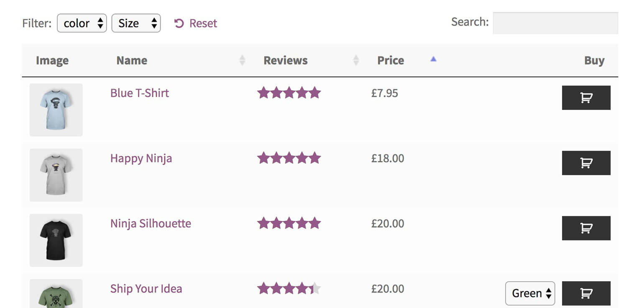Click the Happy Ninja product name
Image resolution: width=644 pixels, height=308 pixels.
141,158
